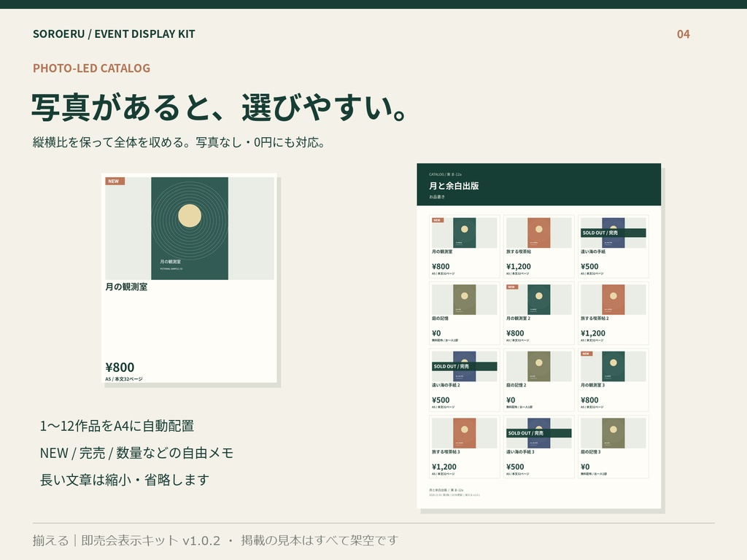This screenshot has height=560, width=747.
Task: Open the 庭の記憶 3 thumbnail
Action: pyautogui.click(x=613, y=433)
